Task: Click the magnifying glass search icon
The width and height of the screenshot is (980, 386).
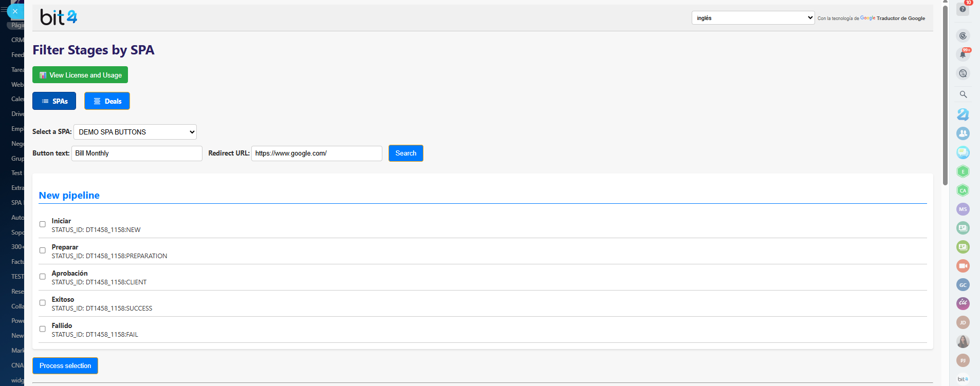Action: coord(963,94)
